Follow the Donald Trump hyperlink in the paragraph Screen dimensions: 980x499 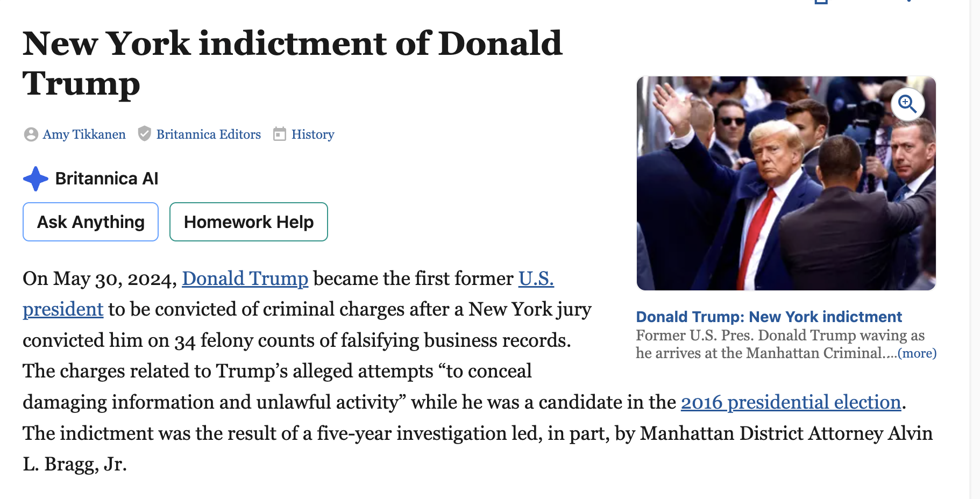click(x=245, y=279)
